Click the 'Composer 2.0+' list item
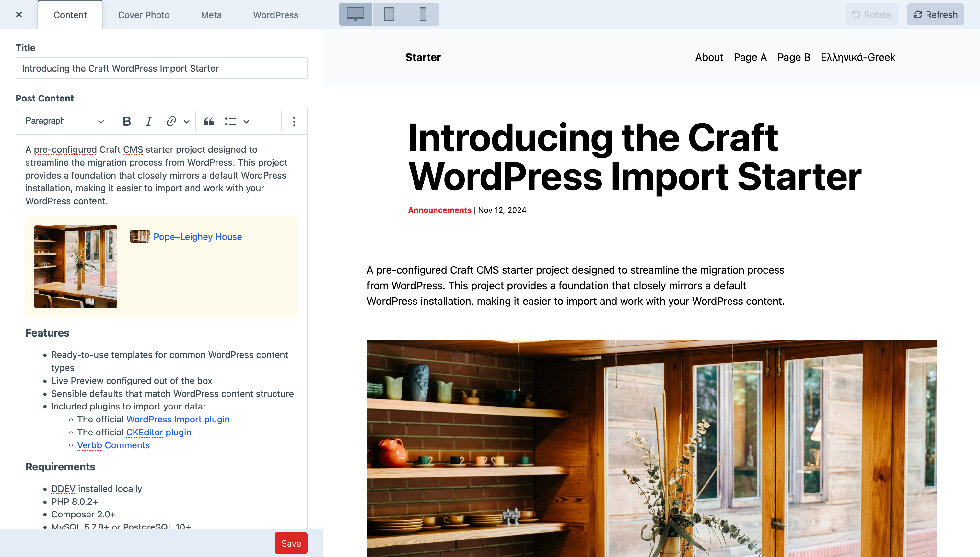980x557 pixels. point(83,515)
